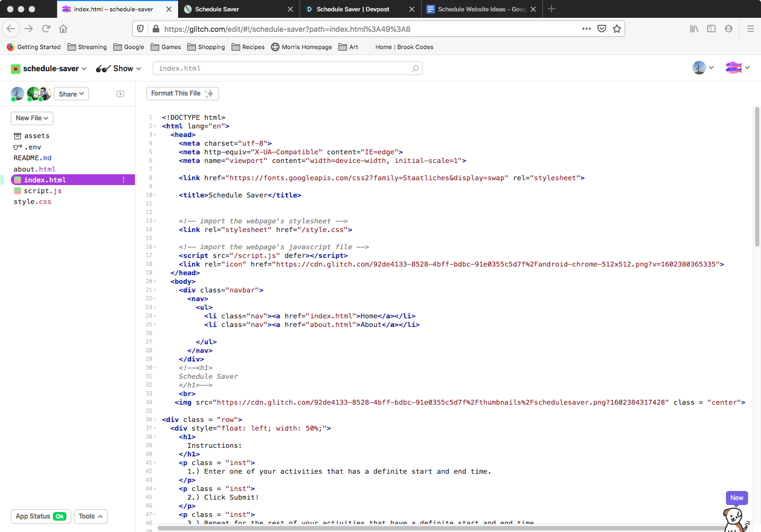Open new browser tab with plus button

coord(552,9)
